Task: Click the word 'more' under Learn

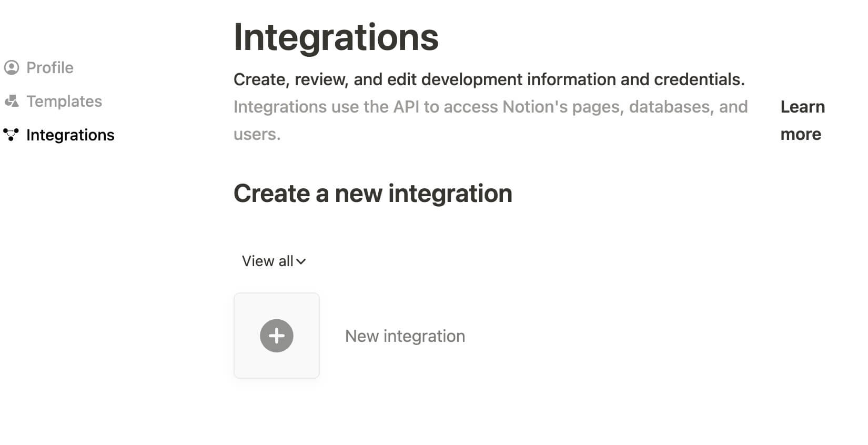Action: pos(800,134)
